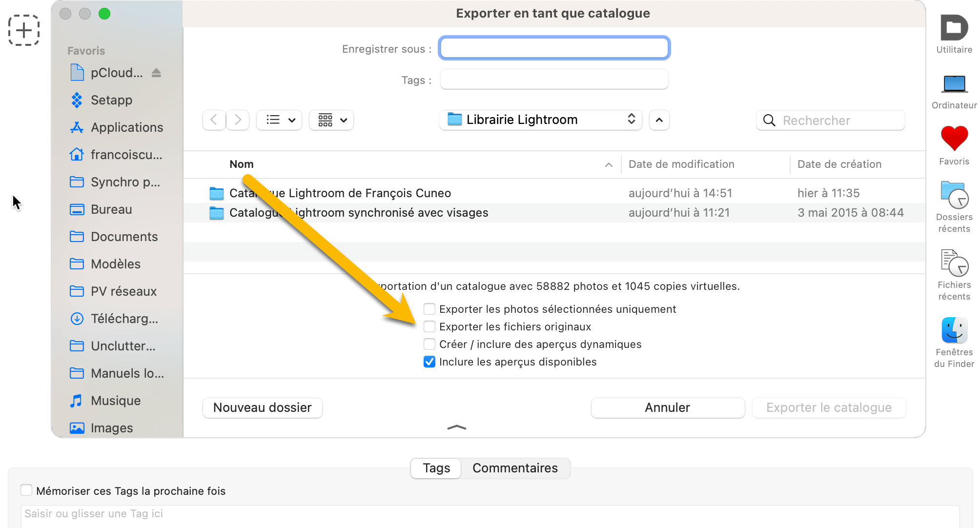Sort by Date de création column
980x528 pixels.
tap(839, 164)
